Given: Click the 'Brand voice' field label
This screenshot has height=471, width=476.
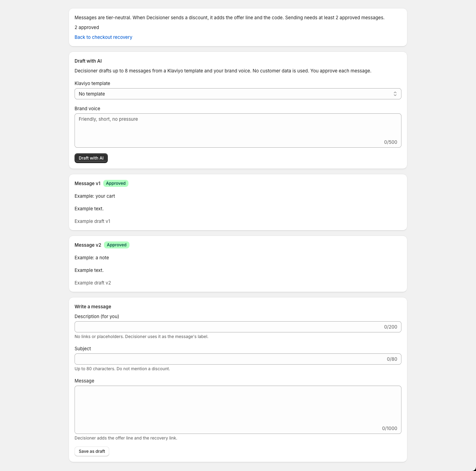Looking at the screenshot, I should point(87,108).
